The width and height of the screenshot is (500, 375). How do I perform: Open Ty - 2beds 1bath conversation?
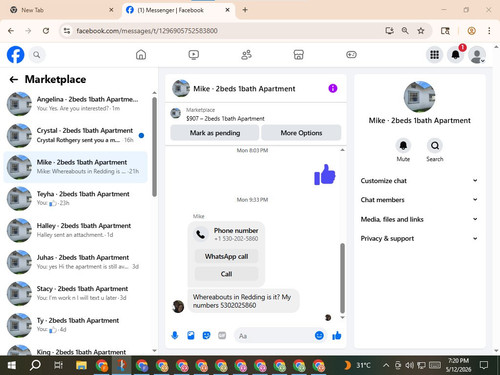coord(75,325)
